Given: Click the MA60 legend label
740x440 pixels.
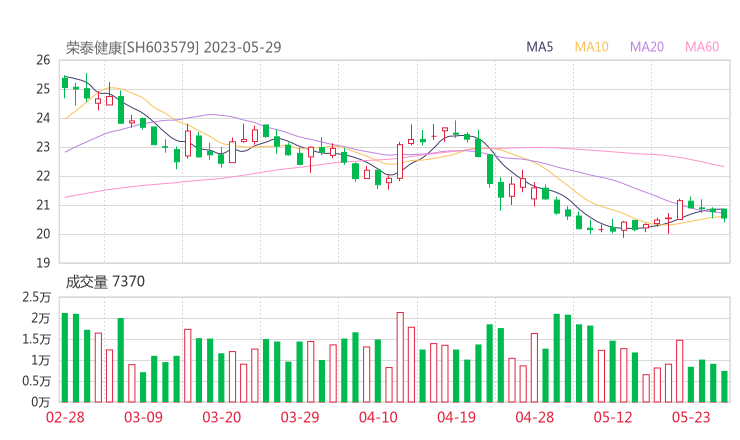Looking at the screenshot, I should 702,47.
